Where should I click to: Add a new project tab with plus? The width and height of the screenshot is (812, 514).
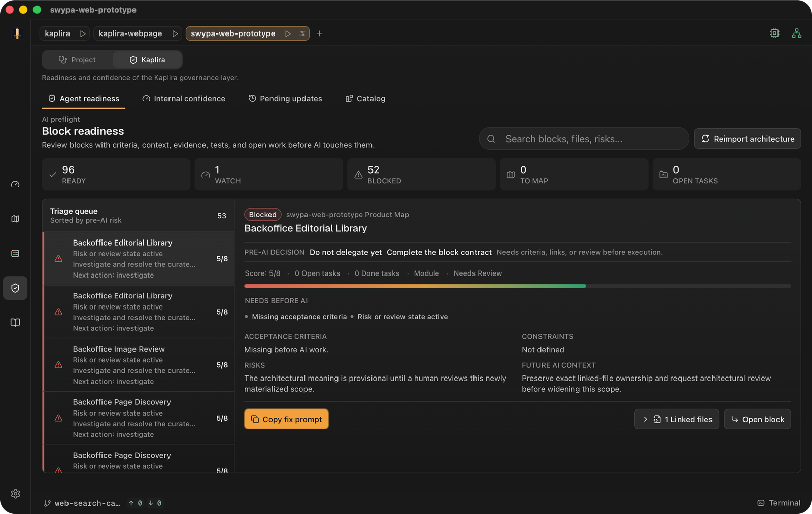pos(319,33)
